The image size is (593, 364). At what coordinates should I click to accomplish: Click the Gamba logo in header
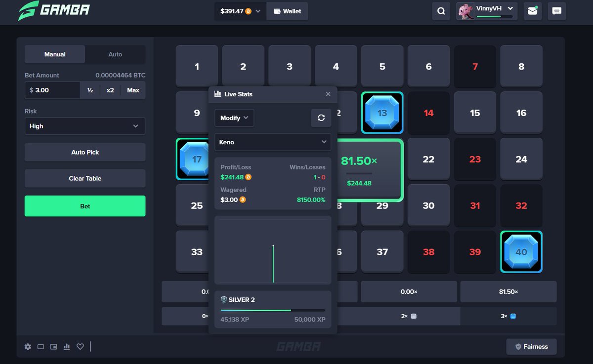[54, 10]
